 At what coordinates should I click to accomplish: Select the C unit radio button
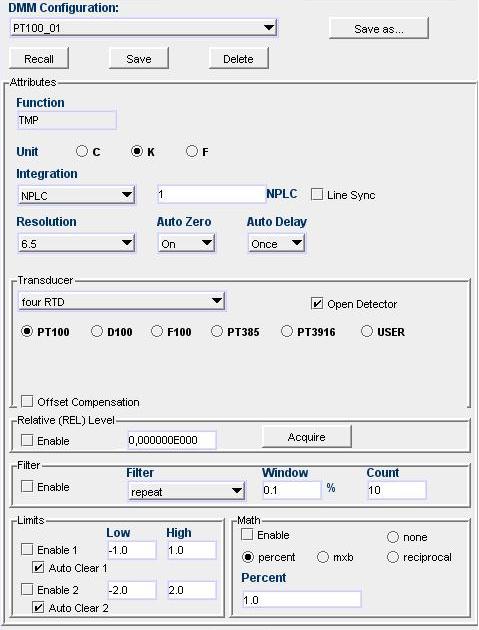coord(82,151)
